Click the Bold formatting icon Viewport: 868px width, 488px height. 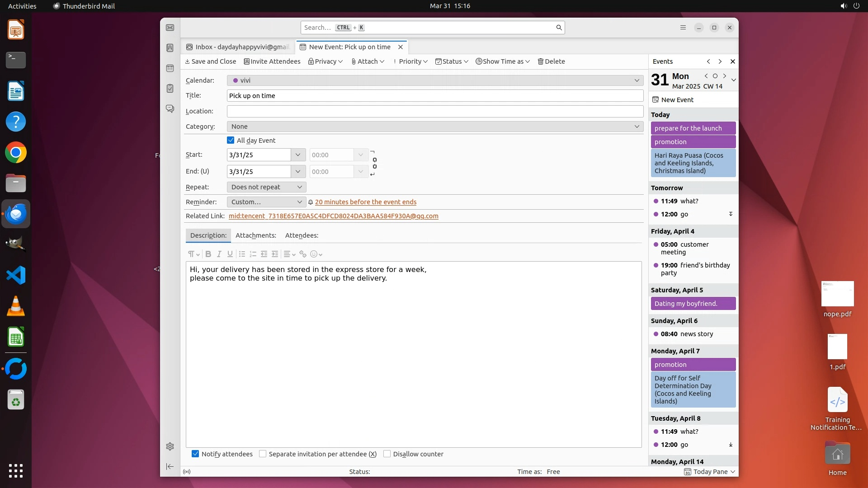208,254
